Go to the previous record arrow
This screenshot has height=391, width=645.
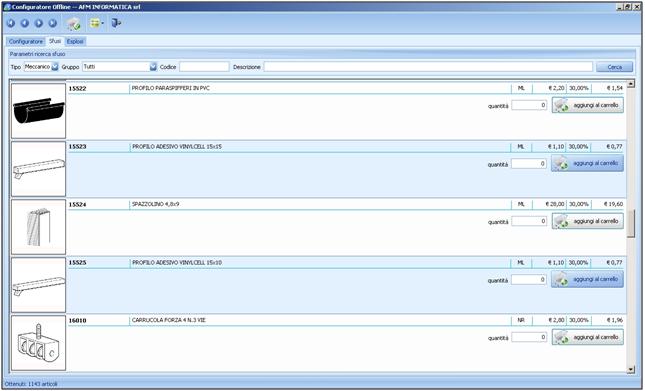coord(25,23)
